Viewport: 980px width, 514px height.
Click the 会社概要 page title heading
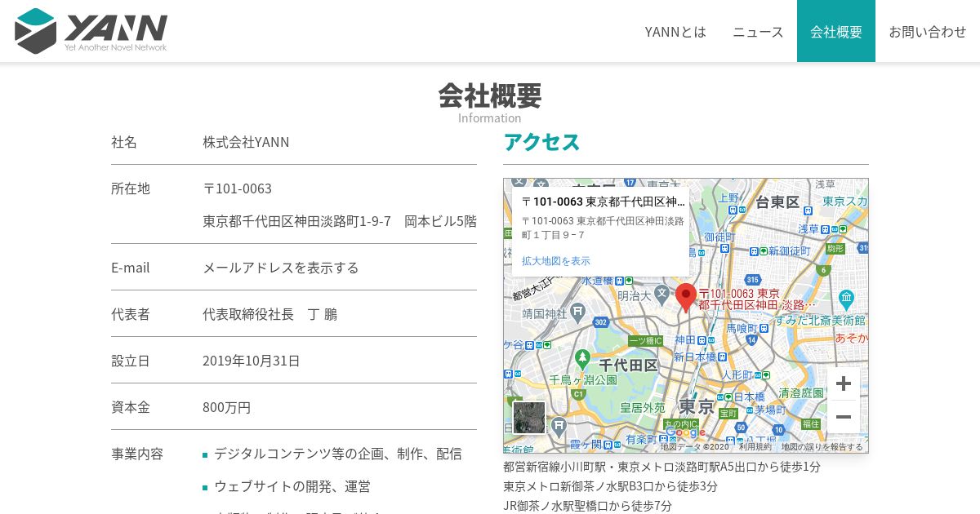(x=490, y=95)
